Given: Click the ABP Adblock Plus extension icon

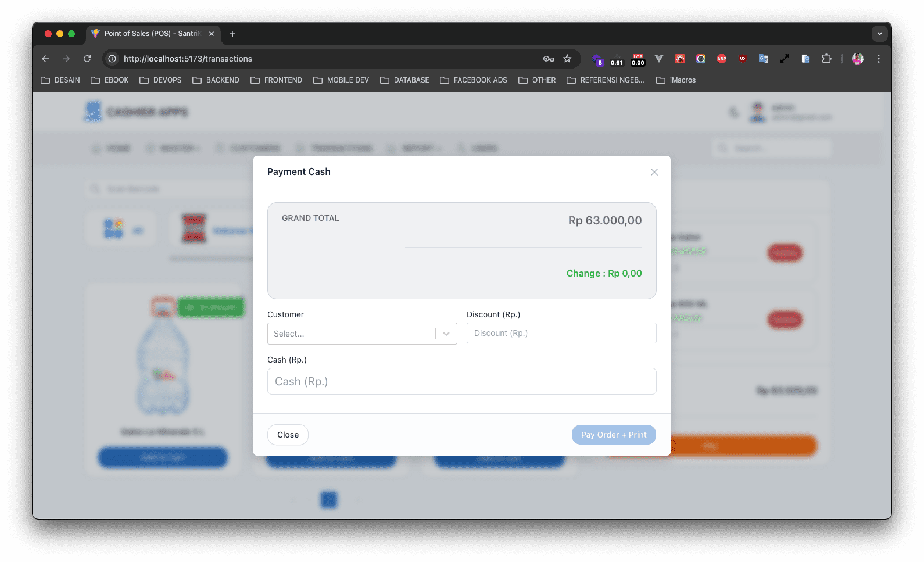Looking at the screenshot, I should (721, 59).
